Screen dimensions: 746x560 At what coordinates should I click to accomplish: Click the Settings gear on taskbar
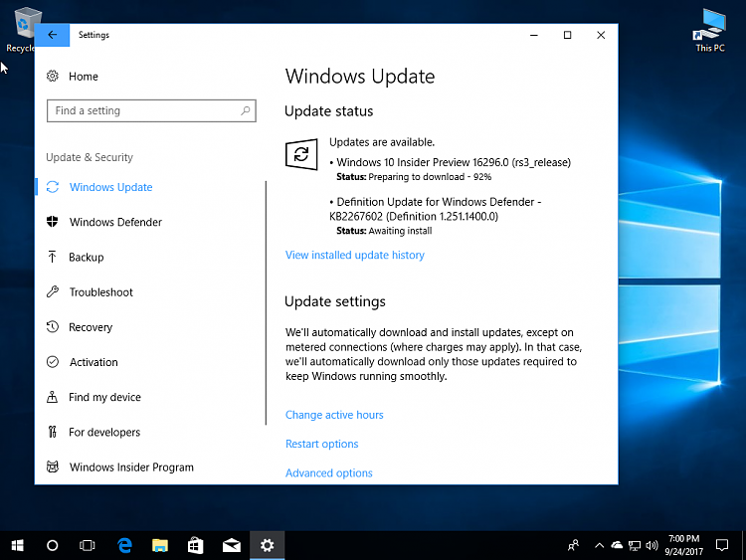pyautogui.click(x=267, y=545)
